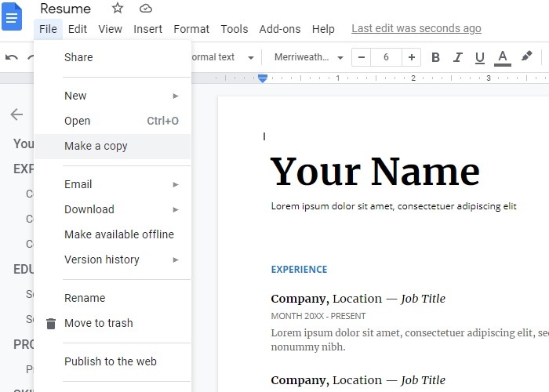Click the 'Last edit was seconds ago' link

click(416, 28)
